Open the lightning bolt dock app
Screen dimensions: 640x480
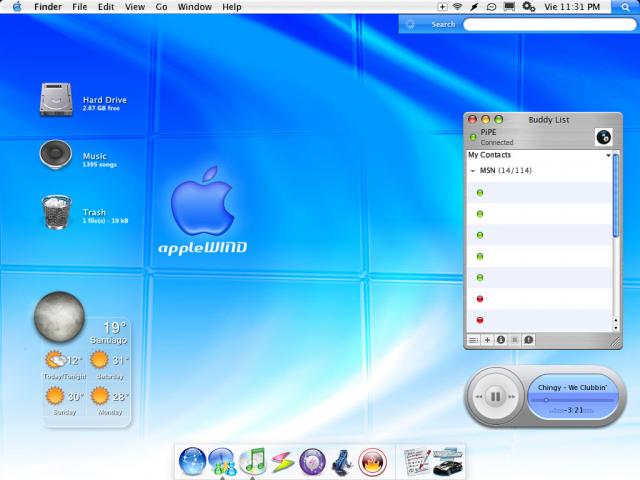click(282, 462)
